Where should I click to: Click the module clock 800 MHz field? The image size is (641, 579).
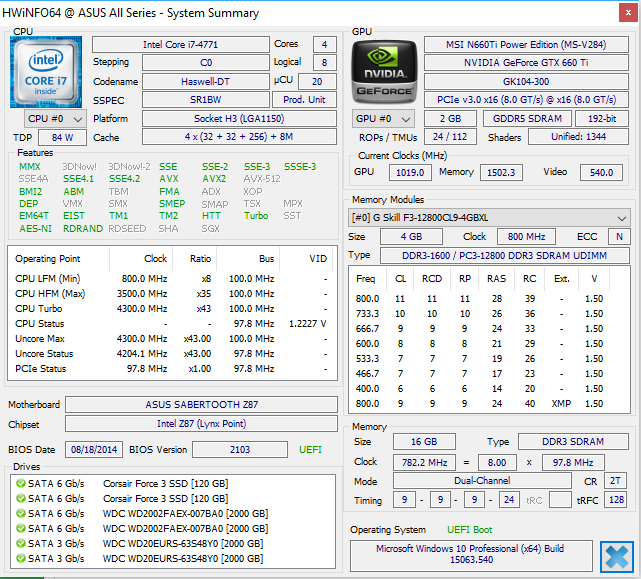pyautogui.click(x=527, y=237)
